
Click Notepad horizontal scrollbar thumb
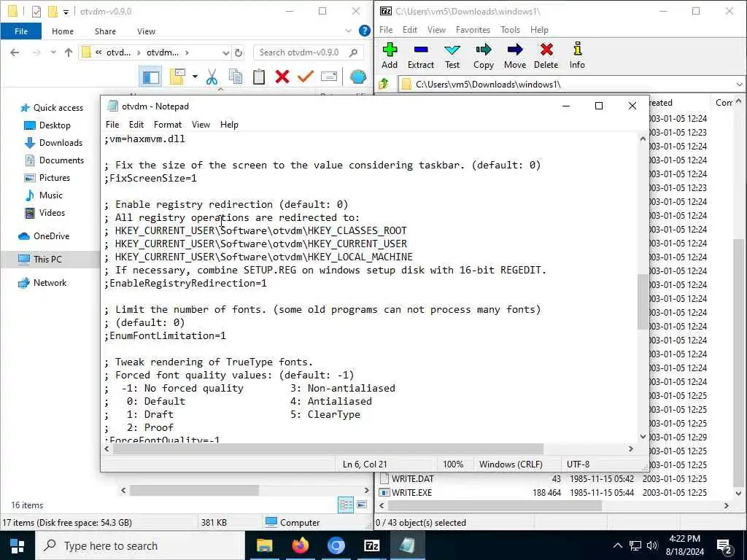coord(328,448)
